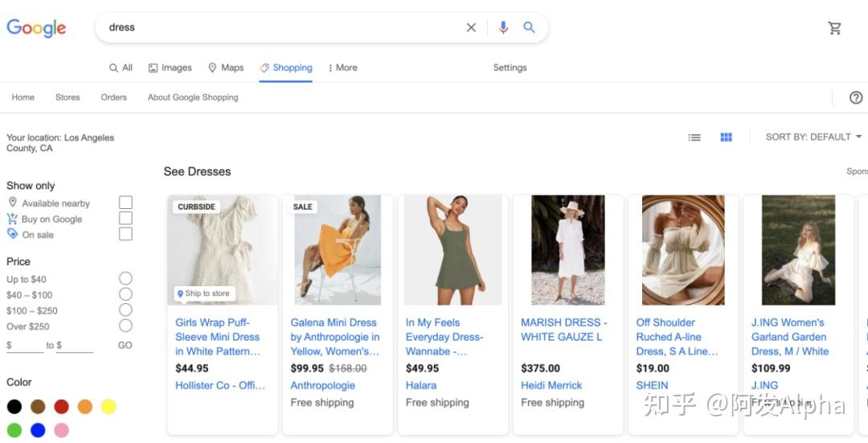
Task: Click the Google logo
Action: point(36,28)
